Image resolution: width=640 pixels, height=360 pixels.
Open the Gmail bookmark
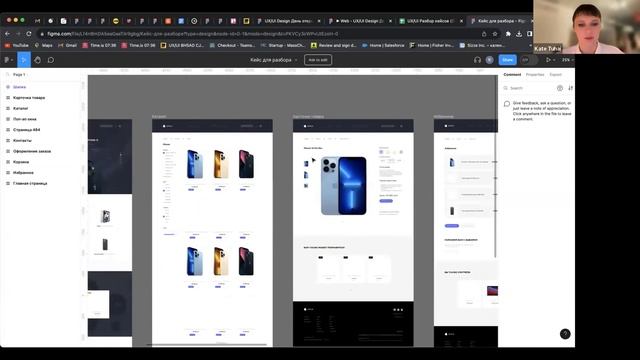pos(67,45)
